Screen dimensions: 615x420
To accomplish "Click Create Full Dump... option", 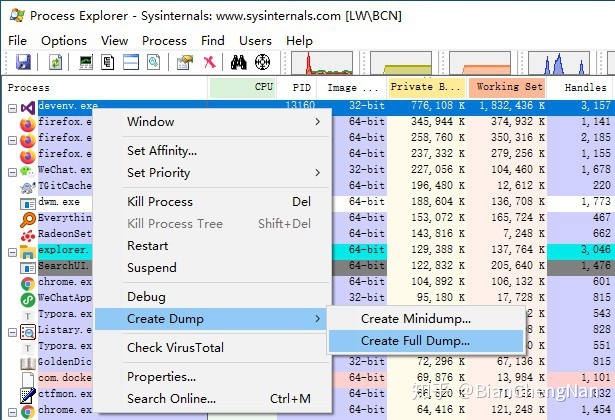I will click(x=426, y=341).
